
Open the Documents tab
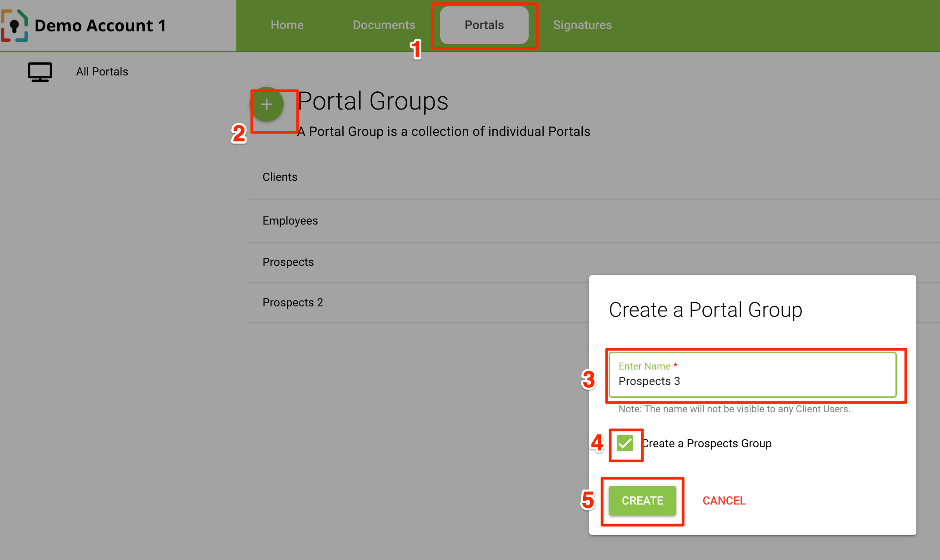pos(384,25)
